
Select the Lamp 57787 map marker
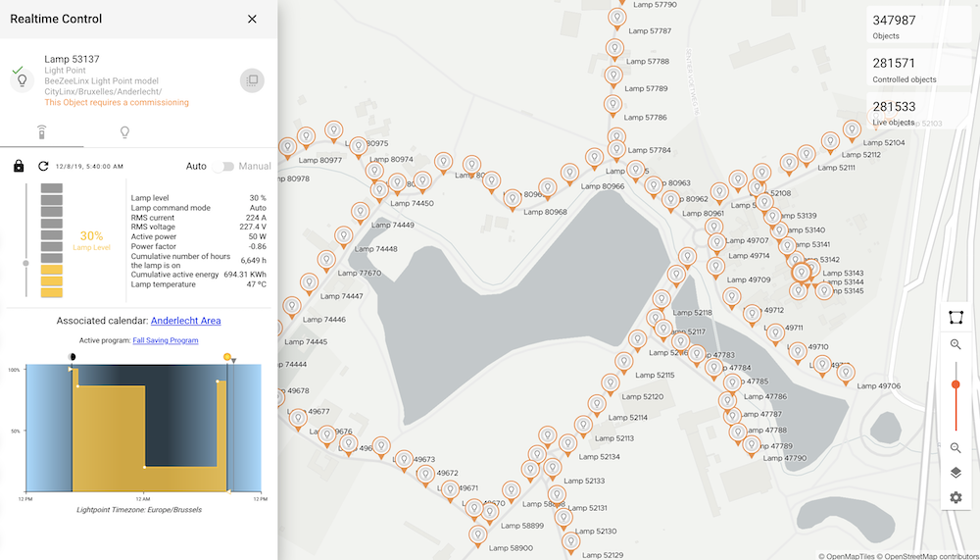616,19
